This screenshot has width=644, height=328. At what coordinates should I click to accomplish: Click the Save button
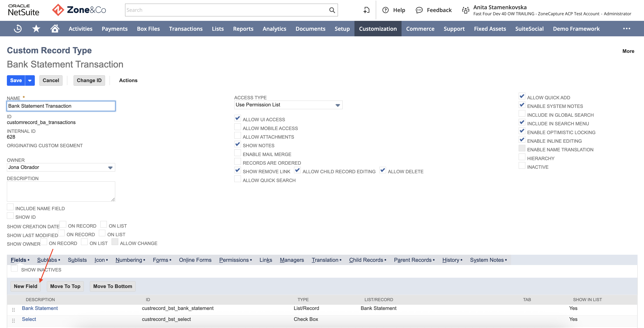coord(16,81)
